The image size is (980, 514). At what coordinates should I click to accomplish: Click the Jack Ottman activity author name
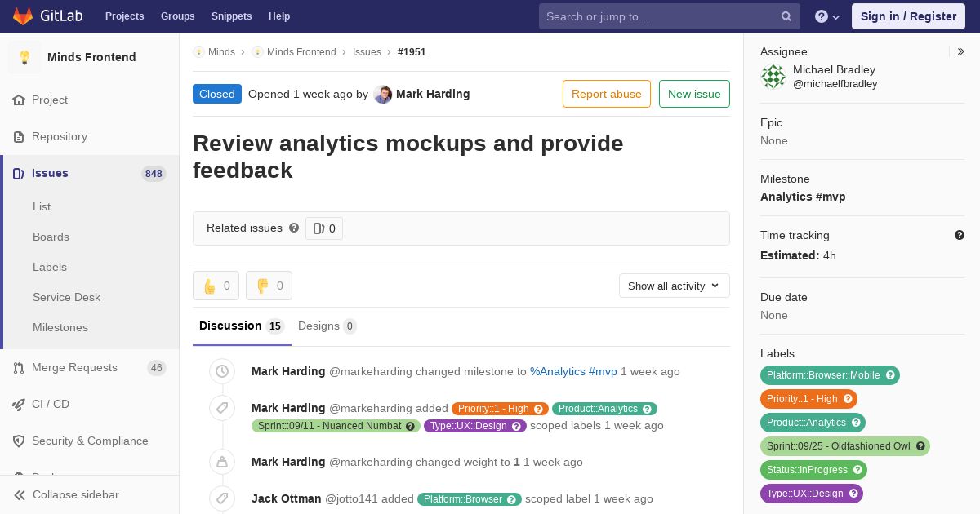coord(287,498)
